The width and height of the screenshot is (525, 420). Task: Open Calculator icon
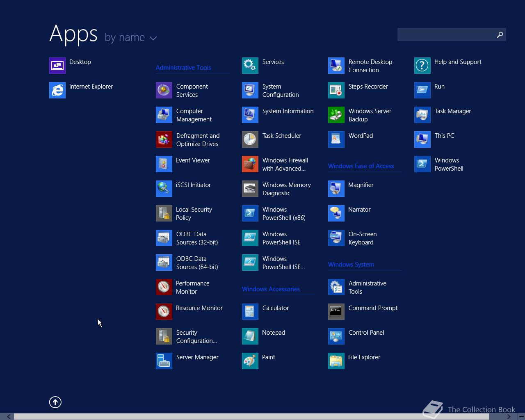[250, 312]
